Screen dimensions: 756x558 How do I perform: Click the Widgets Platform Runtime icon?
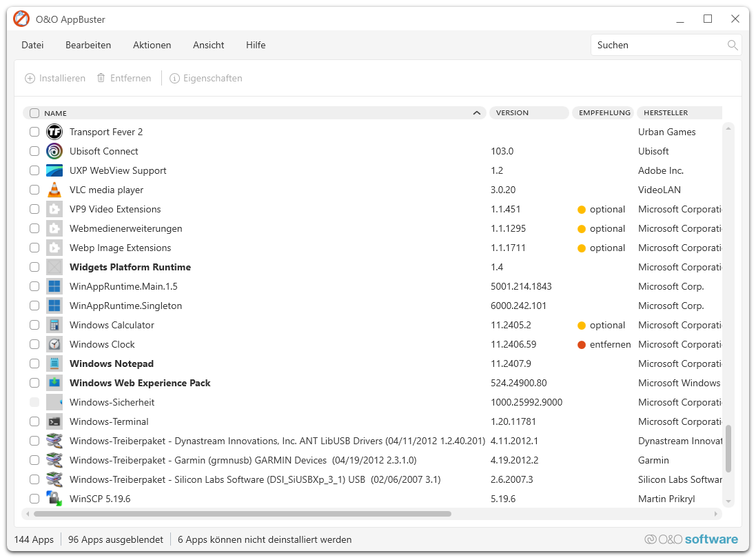tap(54, 267)
